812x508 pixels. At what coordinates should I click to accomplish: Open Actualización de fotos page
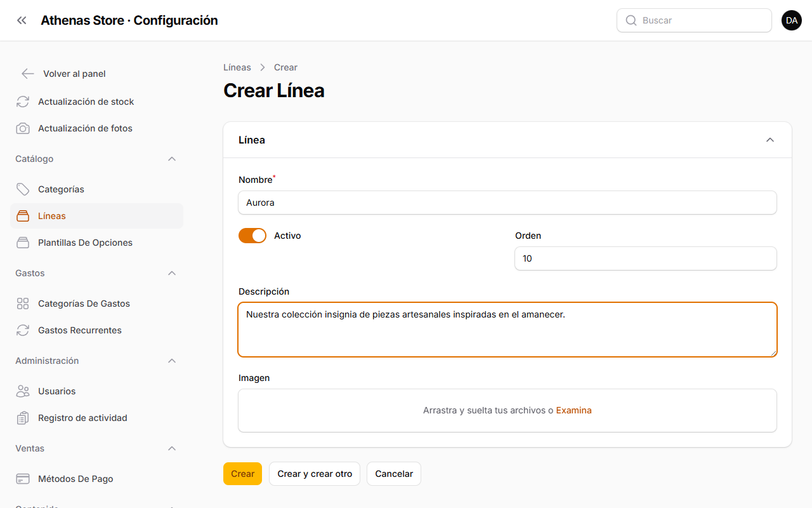click(96, 128)
